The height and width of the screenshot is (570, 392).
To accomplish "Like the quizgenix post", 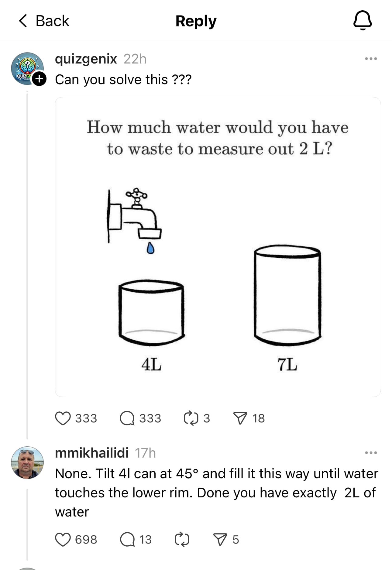I will pyautogui.click(x=63, y=418).
